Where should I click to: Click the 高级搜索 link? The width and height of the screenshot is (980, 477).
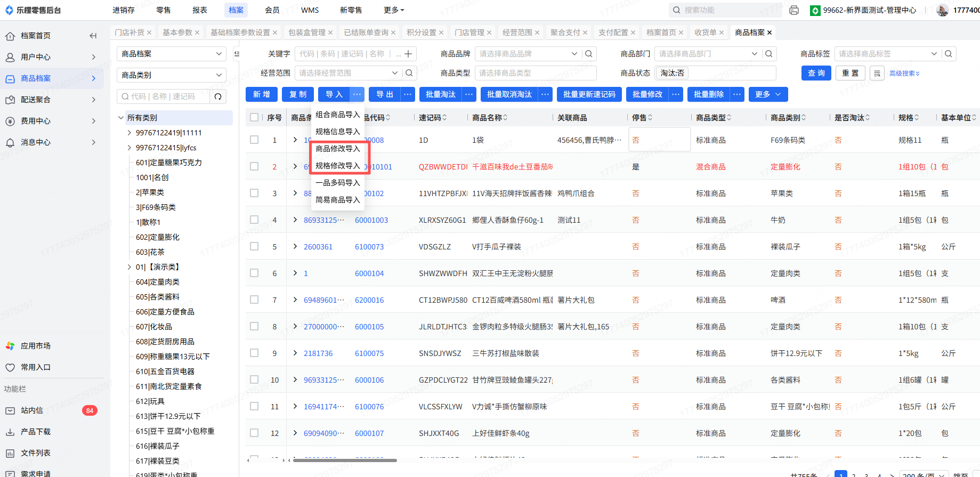(x=904, y=74)
